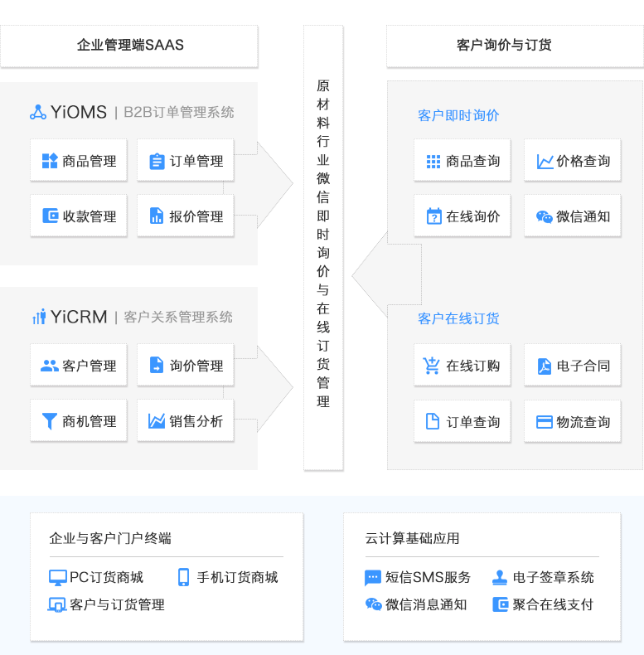
Task: Open the 询价管理 card label
Action: click(x=196, y=366)
